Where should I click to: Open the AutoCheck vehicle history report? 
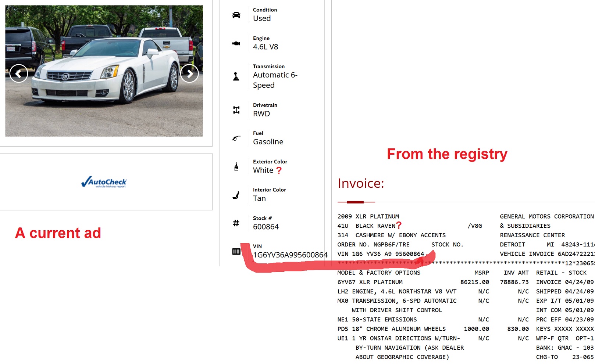104,182
